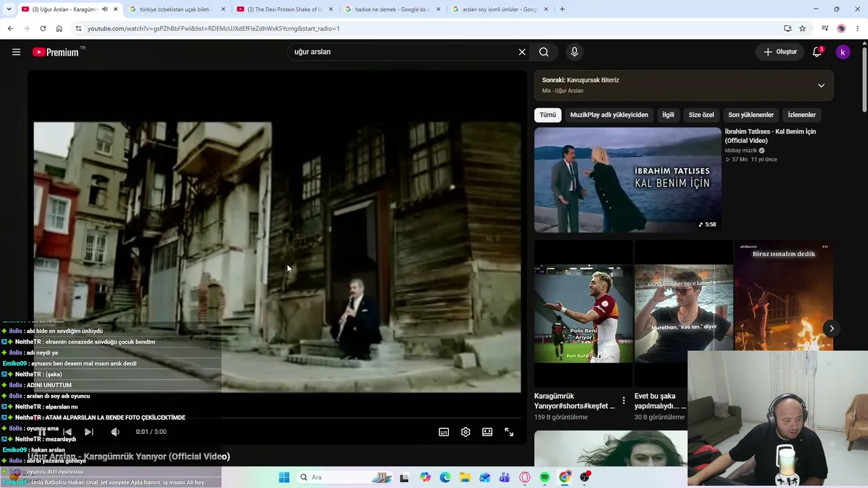Visit the idobay müzik channel
Screen dimensions: 868x488
coord(741,150)
